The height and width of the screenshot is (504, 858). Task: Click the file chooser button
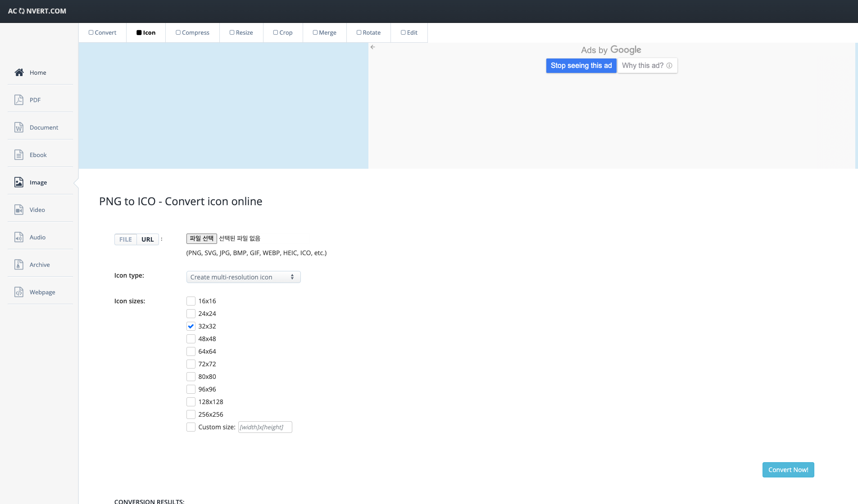tap(201, 238)
